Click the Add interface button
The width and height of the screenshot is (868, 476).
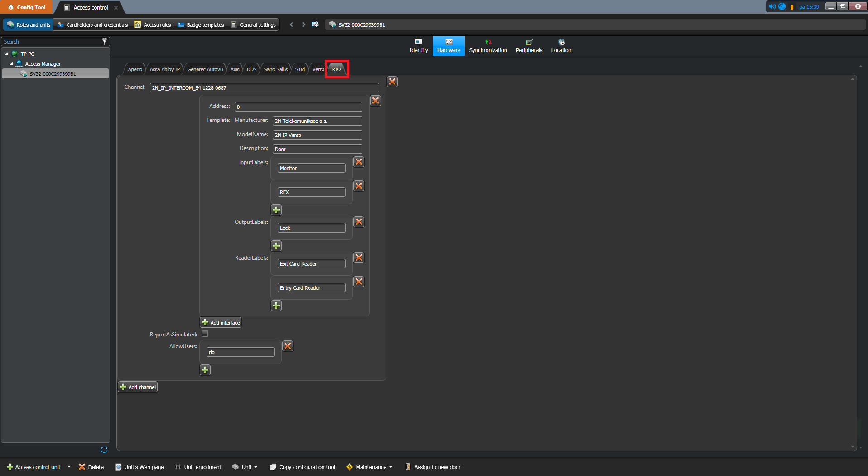coord(221,323)
